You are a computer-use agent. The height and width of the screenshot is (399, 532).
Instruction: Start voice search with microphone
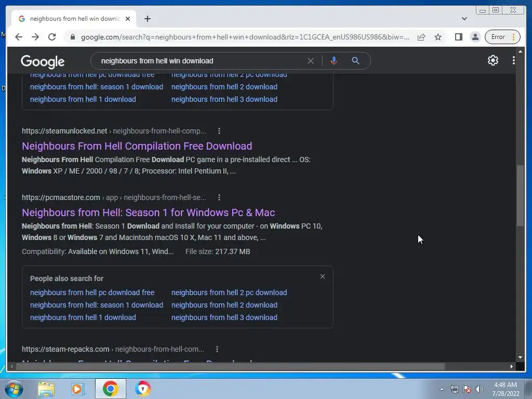(334, 61)
